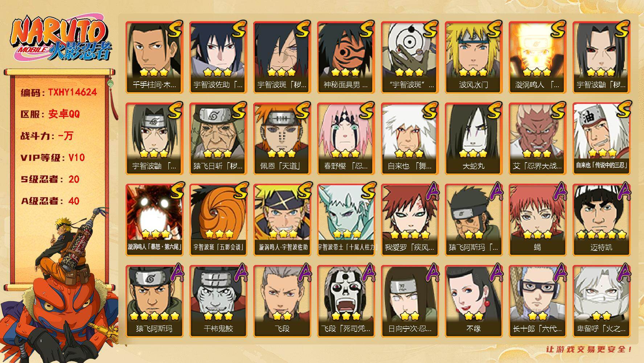644x363 pixels.
Task: Select the S级忍者 20 count line
Action: (x=50, y=179)
